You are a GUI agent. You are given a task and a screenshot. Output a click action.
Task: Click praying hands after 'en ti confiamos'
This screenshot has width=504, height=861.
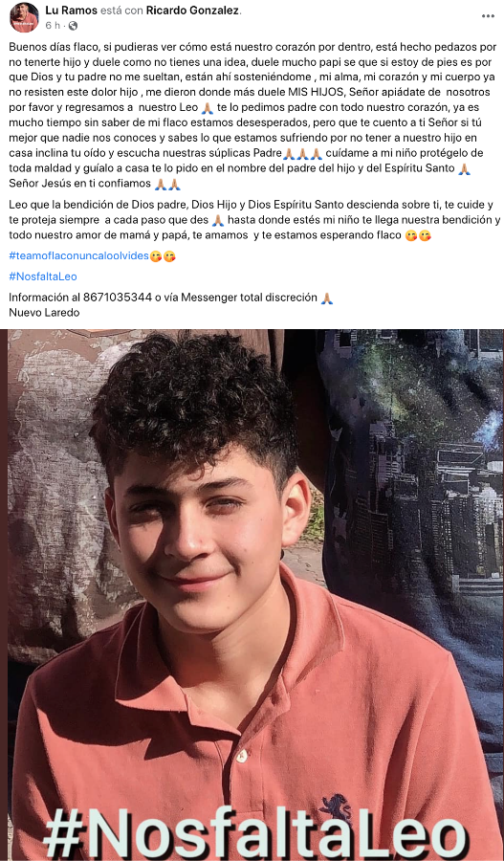167,185
